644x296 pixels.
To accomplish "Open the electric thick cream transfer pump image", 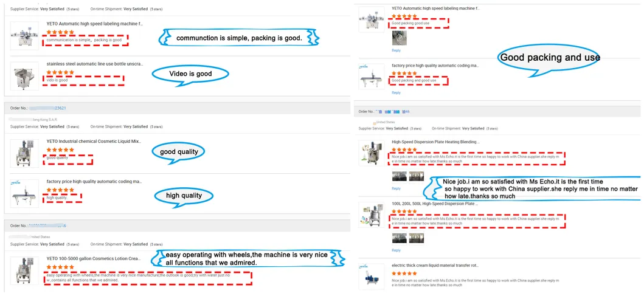I will [x=372, y=277].
